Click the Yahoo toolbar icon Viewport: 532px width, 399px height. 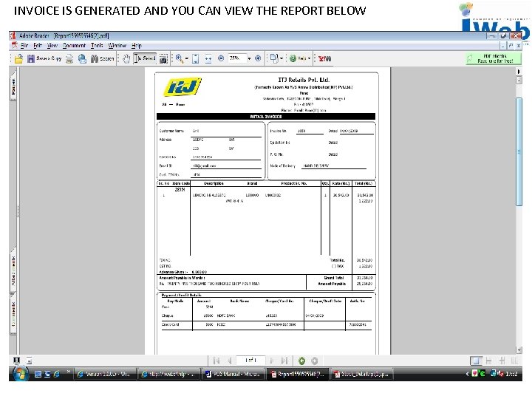click(324, 58)
